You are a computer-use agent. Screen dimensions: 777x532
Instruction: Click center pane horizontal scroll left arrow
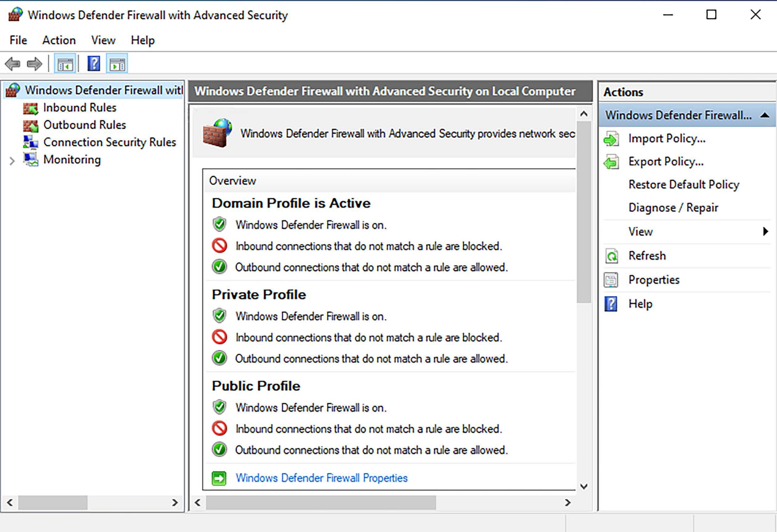coord(197,502)
